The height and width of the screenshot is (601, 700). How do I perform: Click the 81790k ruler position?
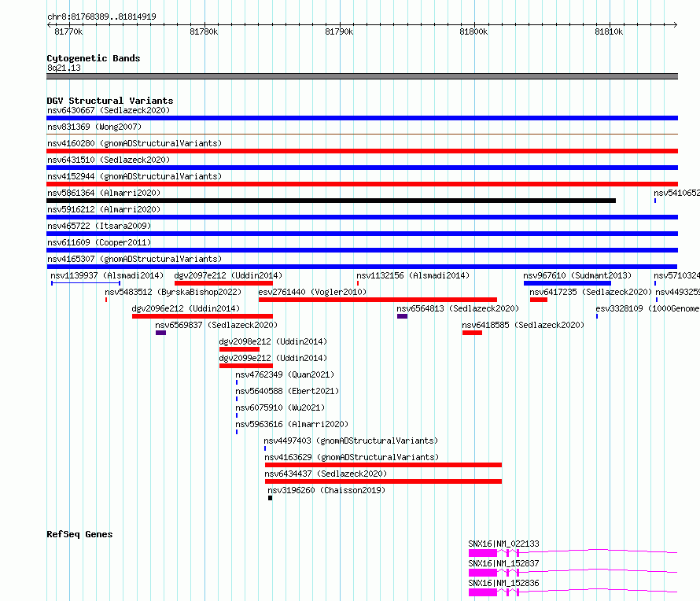coord(339,31)
